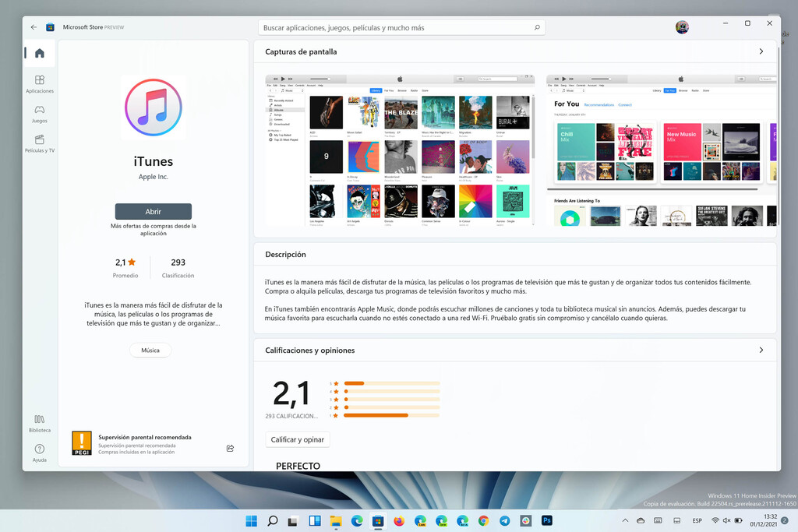Open Ayuda help page
Screen dimensions: 798x532
pos(40,453)
